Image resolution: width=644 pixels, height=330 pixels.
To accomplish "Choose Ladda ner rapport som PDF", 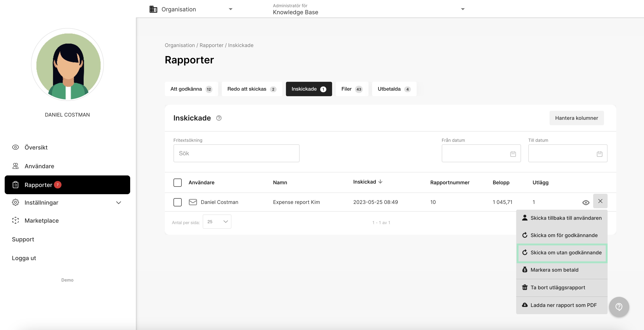I will tap(562, 305).
